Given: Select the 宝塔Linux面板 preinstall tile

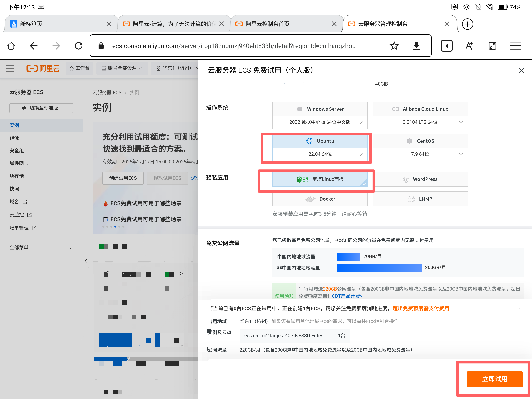Looking at the screenshot, I should click(320, 179).
